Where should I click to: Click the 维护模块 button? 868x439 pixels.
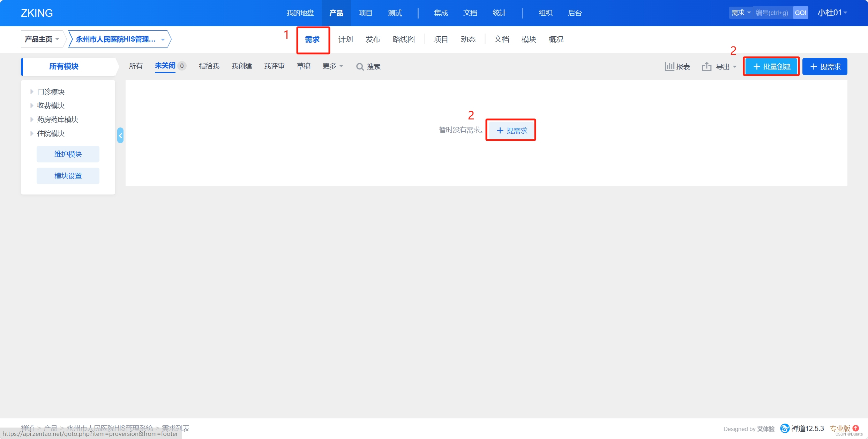tap(68, 154)
